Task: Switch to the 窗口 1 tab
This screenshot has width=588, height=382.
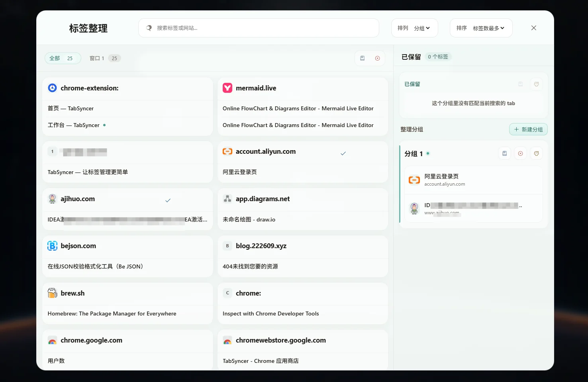Action: click(x=105, y=58)
